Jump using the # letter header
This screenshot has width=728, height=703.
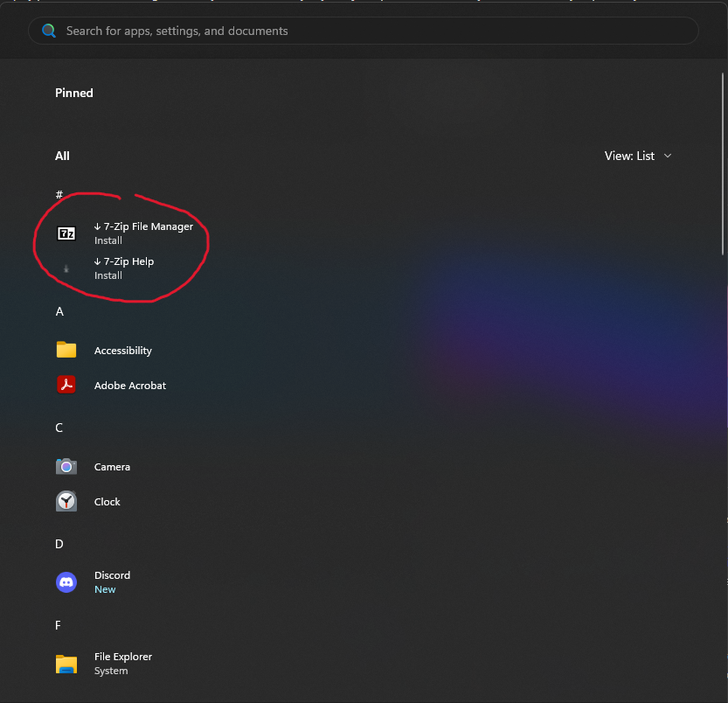pos(59,194)
